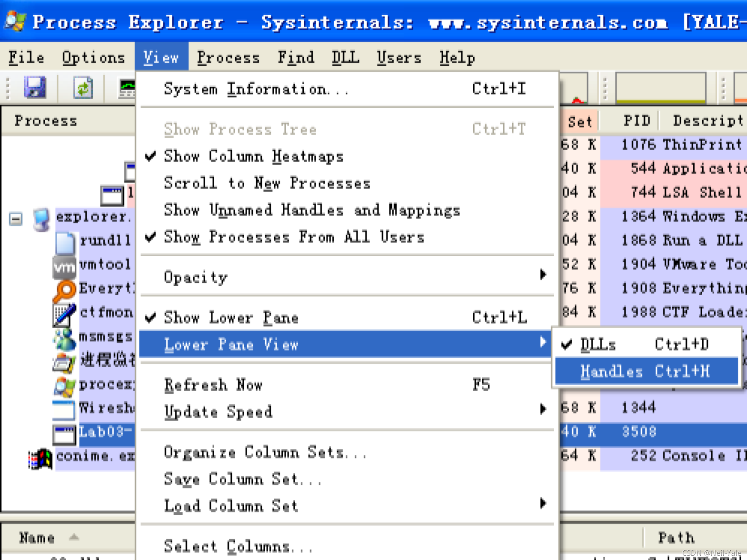Choose Select Columns entry
This screenshot has height=560, width=747.
pos(347,546)
